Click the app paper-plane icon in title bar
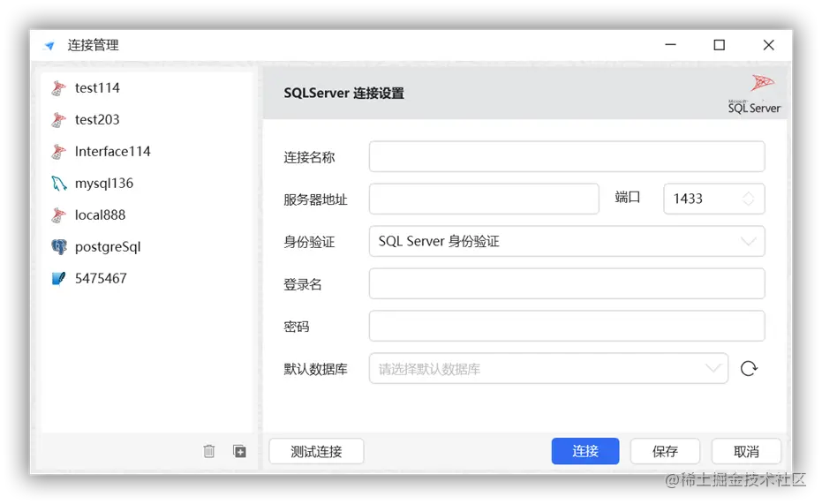 49,46
